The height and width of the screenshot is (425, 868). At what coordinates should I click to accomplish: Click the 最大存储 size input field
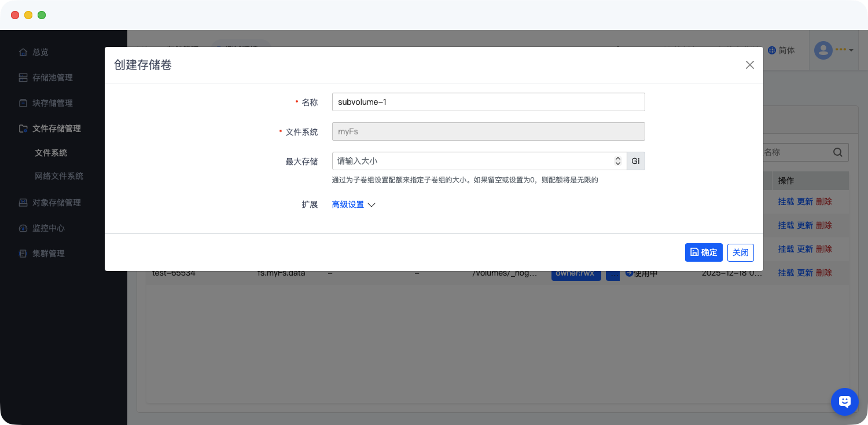pyautogui.click(x=472, y=161)
